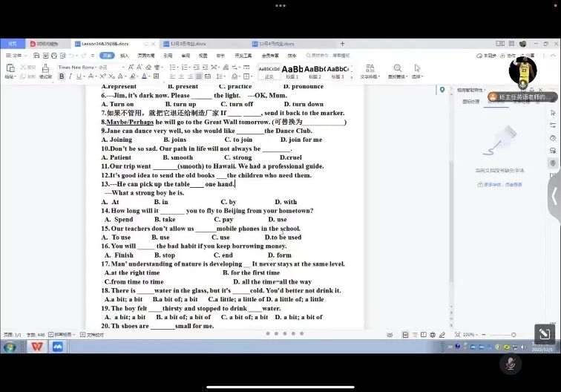Toggle the spell check checkbox in status bar
The width and height of the screenshot is (561, 392).
50,335
